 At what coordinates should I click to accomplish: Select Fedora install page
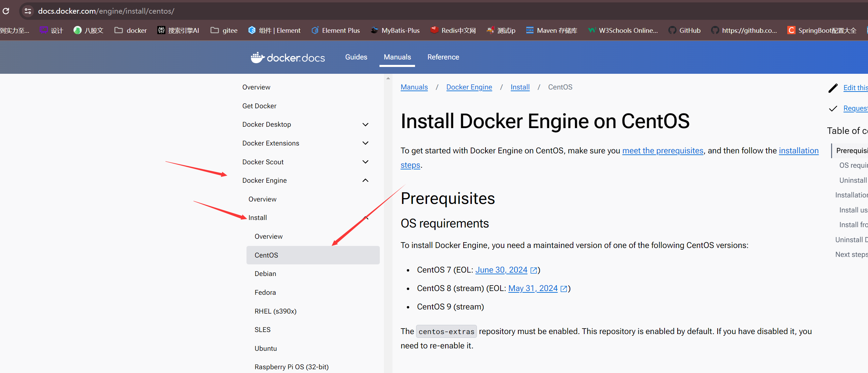pyautogui.click(x=265, y=292)
